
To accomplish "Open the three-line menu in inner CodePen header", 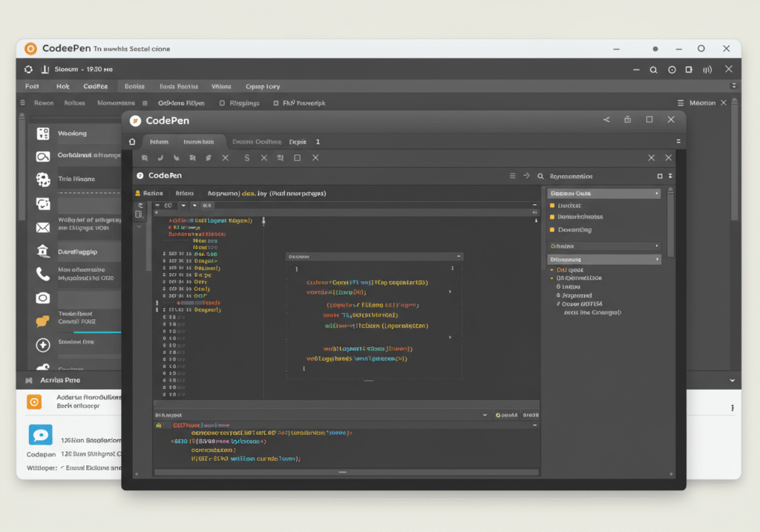I will point(512,176).
